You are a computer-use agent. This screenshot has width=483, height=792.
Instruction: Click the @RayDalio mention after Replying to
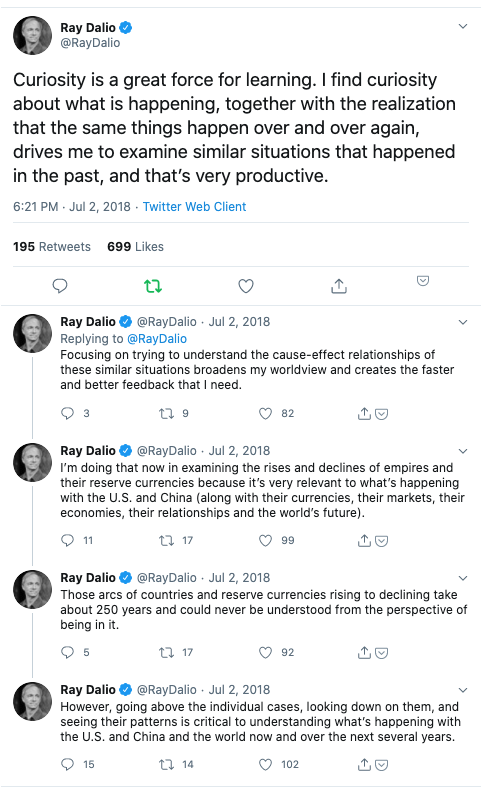pos(157,338)
